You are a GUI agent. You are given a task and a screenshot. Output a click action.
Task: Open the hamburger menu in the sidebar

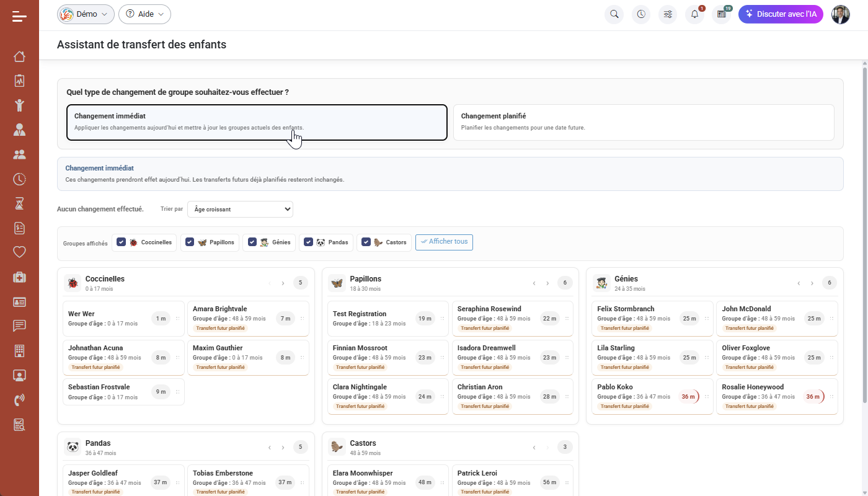coord(19,16)
